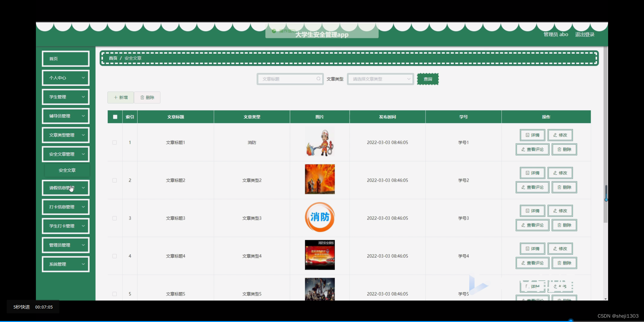Image resolution: width=644 pixels, height=322 pixels.
Task: Check the checkbox for row 1
Action: (x=114, y=142)
